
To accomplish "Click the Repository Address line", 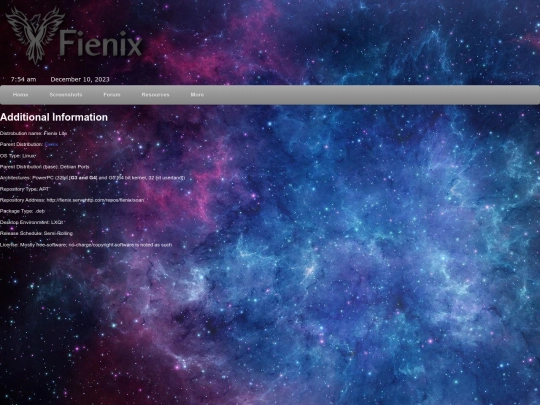I will pos(72,200).
